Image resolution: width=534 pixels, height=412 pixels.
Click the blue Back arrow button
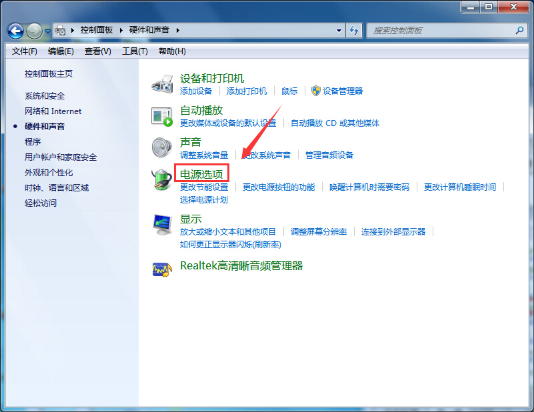[x=16, y=31]
